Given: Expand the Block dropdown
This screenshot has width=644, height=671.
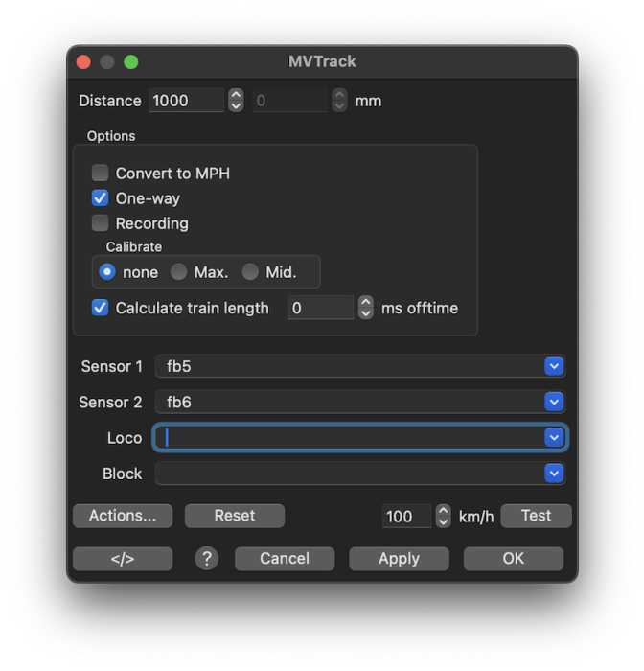Looking at the screenshot, I should [x=554, y=474].
